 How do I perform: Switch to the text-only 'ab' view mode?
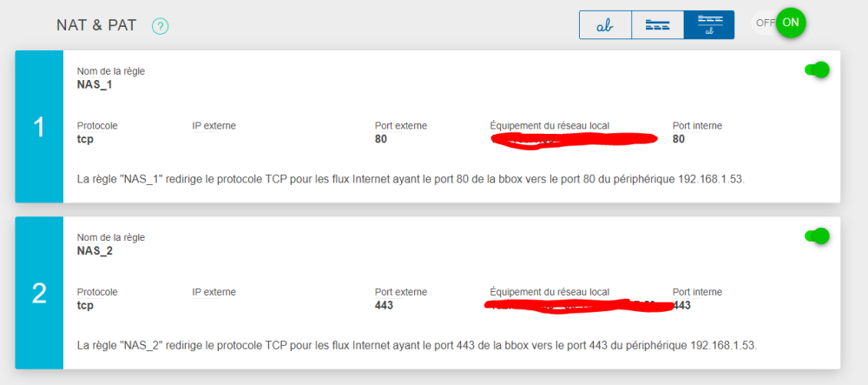click(x=605, y=25)
